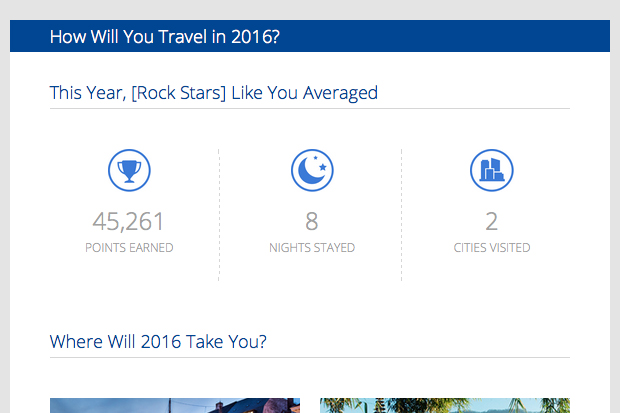
Task: Click the NIGHTS STAYED label
Action: pos(311,247)
